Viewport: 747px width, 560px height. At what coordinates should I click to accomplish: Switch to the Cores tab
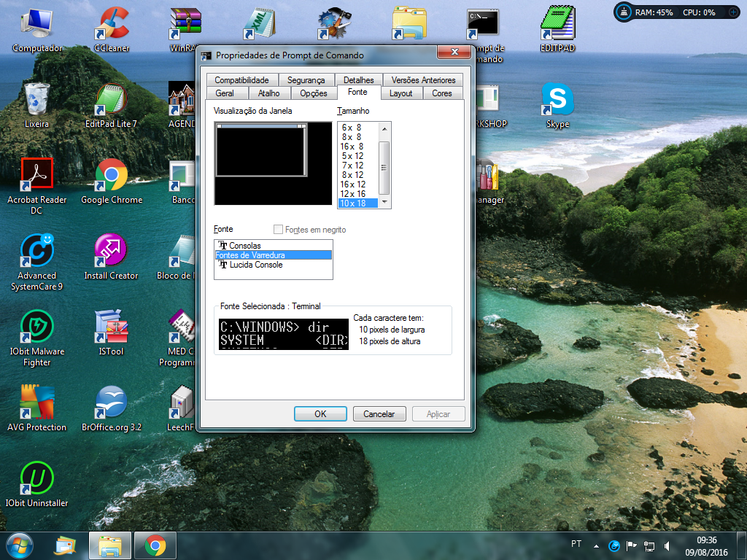(x=441, y=93)
